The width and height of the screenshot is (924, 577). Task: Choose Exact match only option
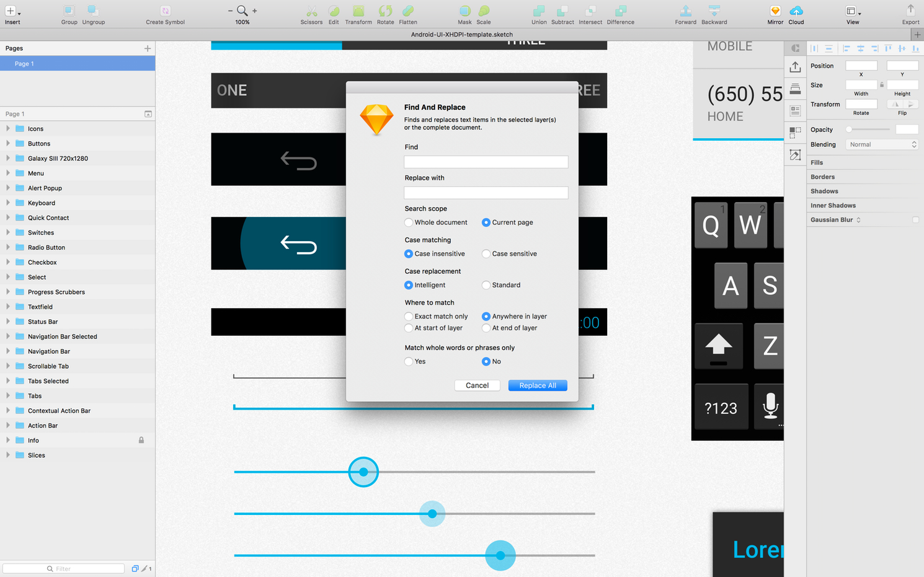(408, 316)
